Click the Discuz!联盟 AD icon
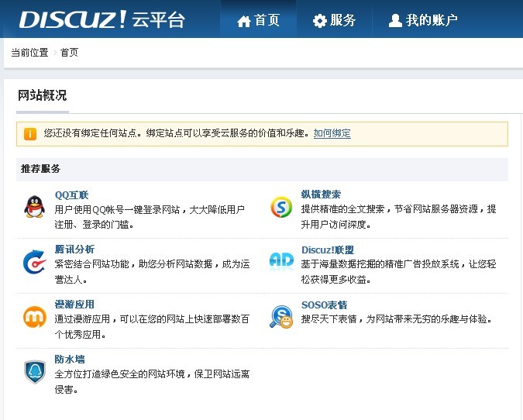The width and height of the screenshot is (523, 420). pos(281,260)
